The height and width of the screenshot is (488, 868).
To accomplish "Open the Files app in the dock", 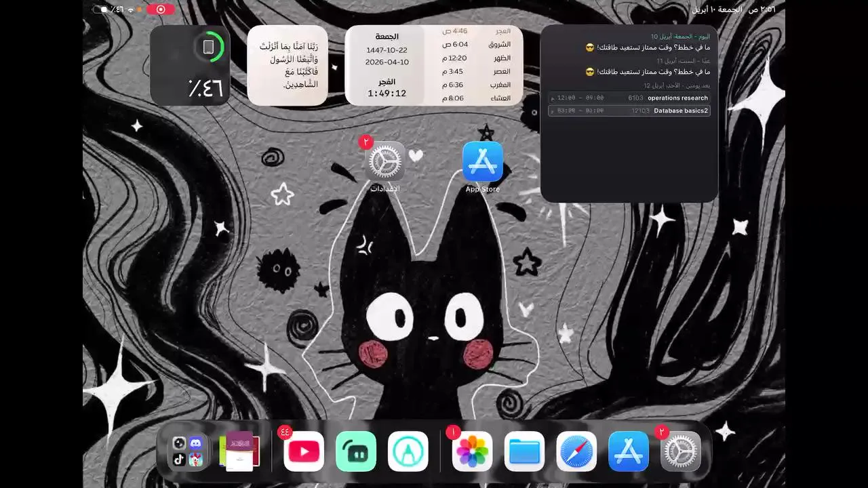I will coord(525,451).
